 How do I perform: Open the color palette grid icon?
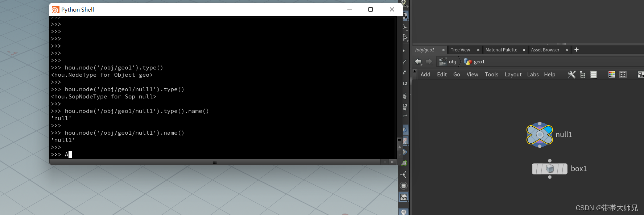pos(612,75)
